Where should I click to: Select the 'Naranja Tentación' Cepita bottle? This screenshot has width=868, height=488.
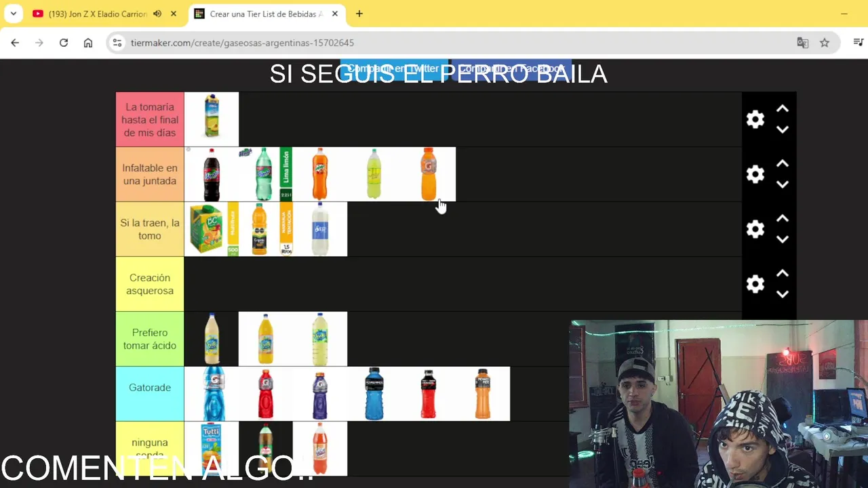click(266, 229)
